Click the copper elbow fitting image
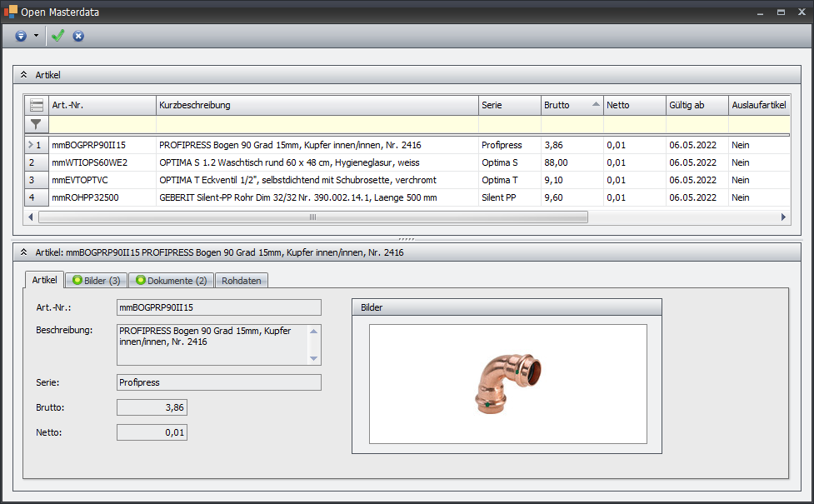The image size is (814, 504). click(507, 384)
